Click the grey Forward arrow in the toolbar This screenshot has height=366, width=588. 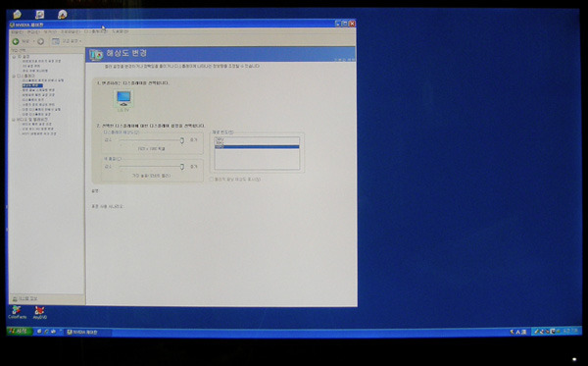tap(40, 41)
